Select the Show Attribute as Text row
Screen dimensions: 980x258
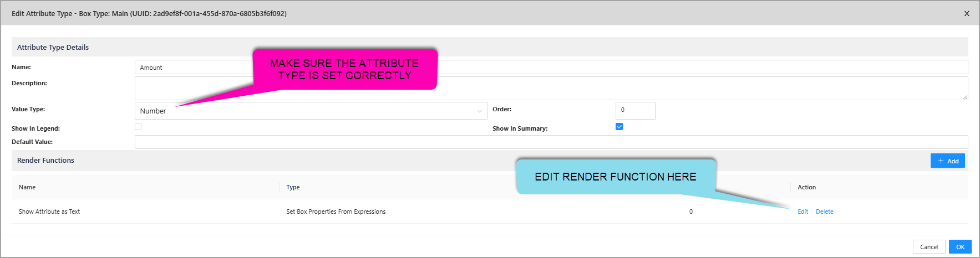(x=49, y=211)
